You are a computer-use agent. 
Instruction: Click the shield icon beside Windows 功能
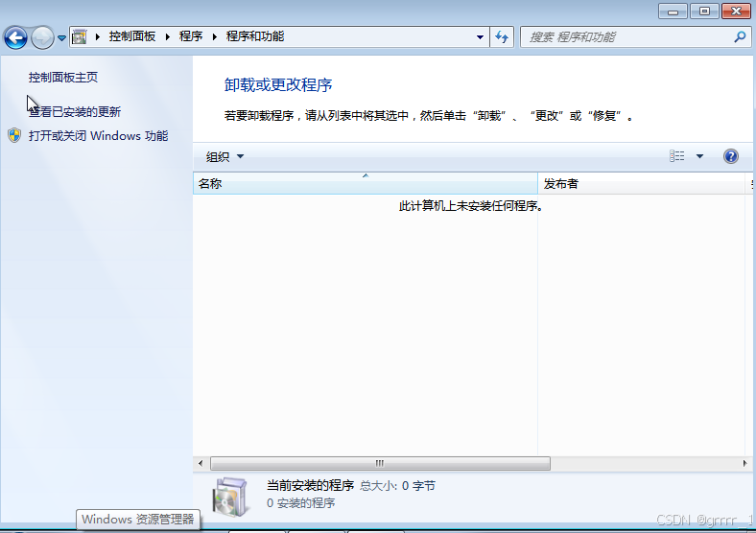point(14,135)
